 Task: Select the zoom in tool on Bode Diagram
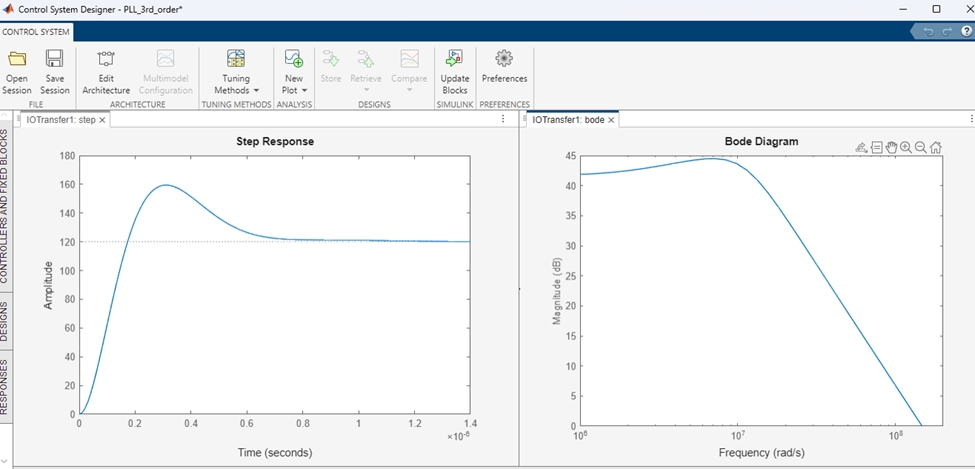click(x=906, y=147)
